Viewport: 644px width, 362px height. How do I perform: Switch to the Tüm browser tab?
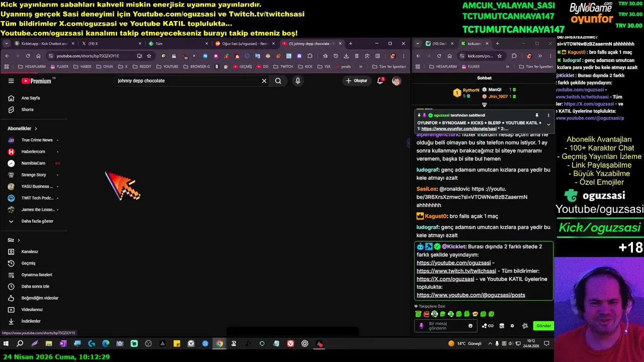click(178, 44)
